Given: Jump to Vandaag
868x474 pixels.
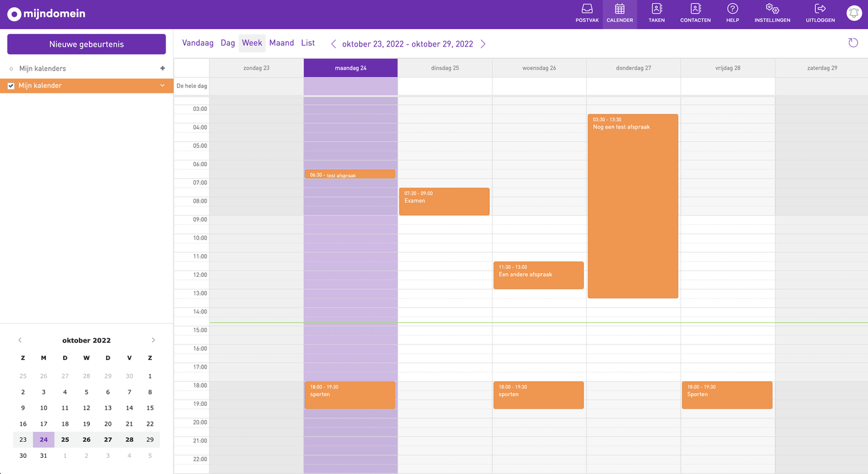Looking at the screenshot, I should point(198,43).
